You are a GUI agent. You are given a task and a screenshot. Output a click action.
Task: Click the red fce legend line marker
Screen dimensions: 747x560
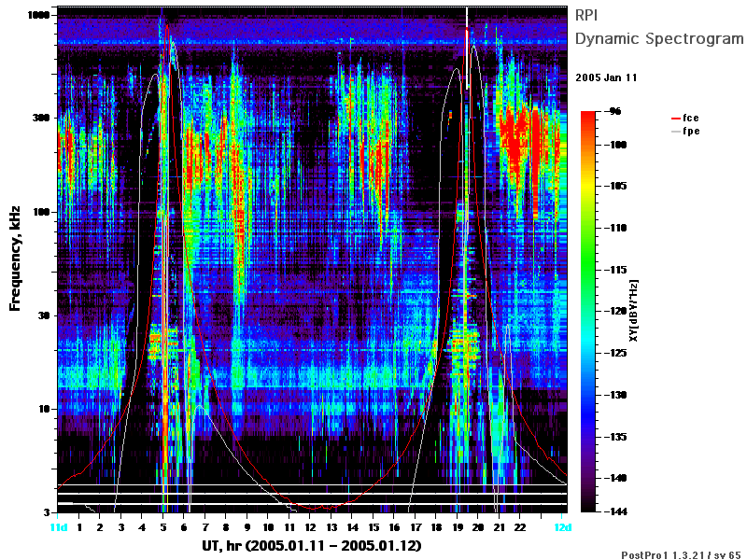[x=675, y=119]
